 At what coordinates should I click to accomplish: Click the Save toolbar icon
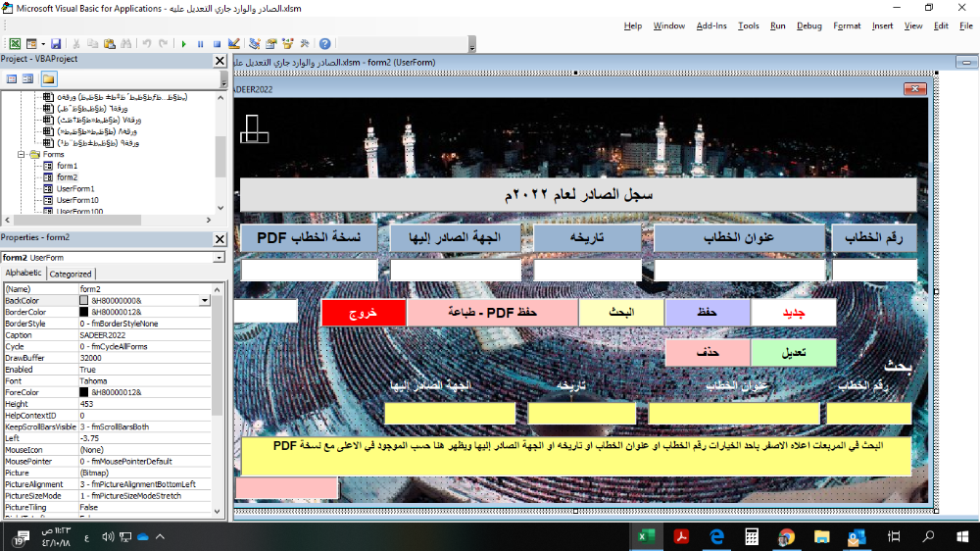(56, 44)
